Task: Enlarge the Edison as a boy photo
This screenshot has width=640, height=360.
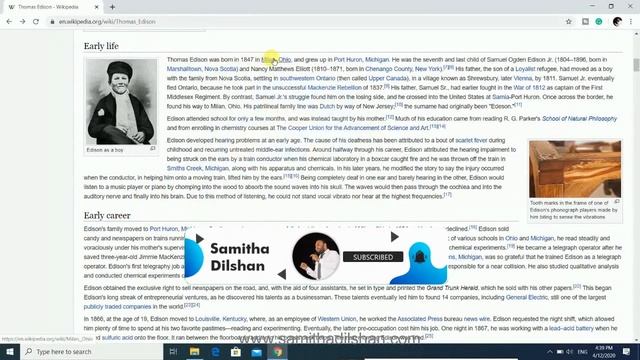Action: [x=122, y=102]
